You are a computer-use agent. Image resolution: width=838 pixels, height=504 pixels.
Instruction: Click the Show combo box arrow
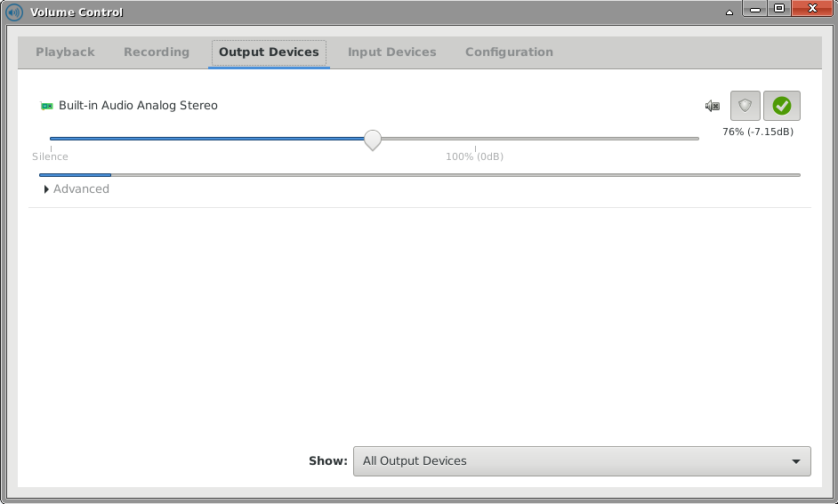pos(795,461)
